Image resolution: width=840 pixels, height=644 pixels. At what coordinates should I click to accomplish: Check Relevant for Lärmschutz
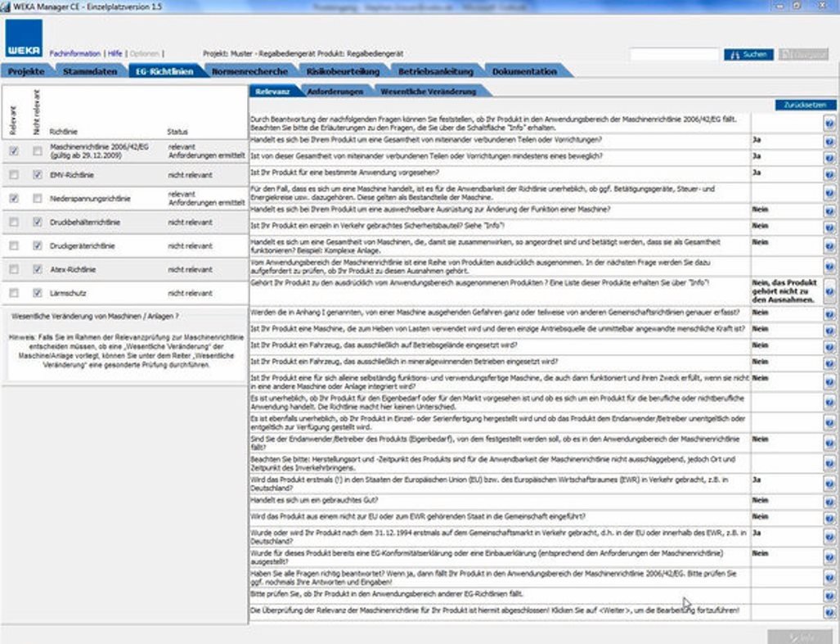14,292
